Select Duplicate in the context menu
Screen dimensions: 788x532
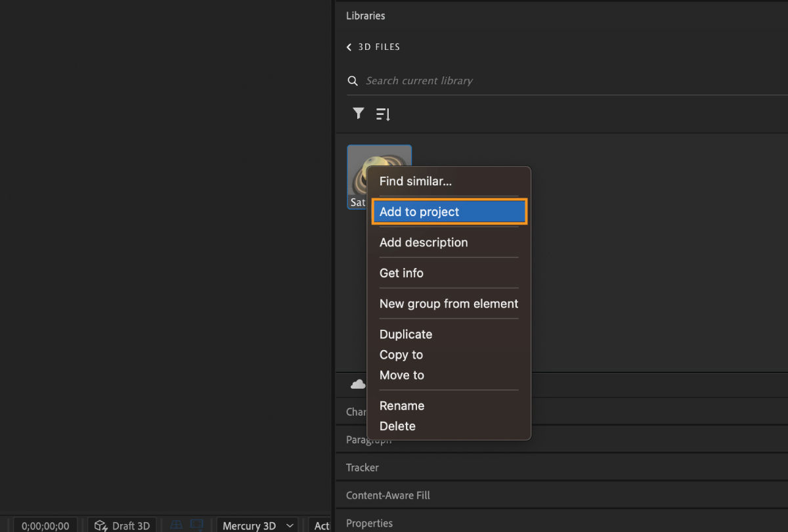(x=405, y=334)
